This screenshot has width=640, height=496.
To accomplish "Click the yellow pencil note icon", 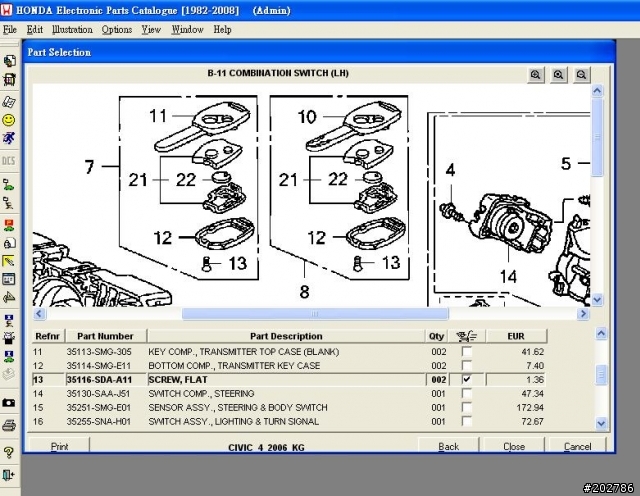I will coord(9,261).
